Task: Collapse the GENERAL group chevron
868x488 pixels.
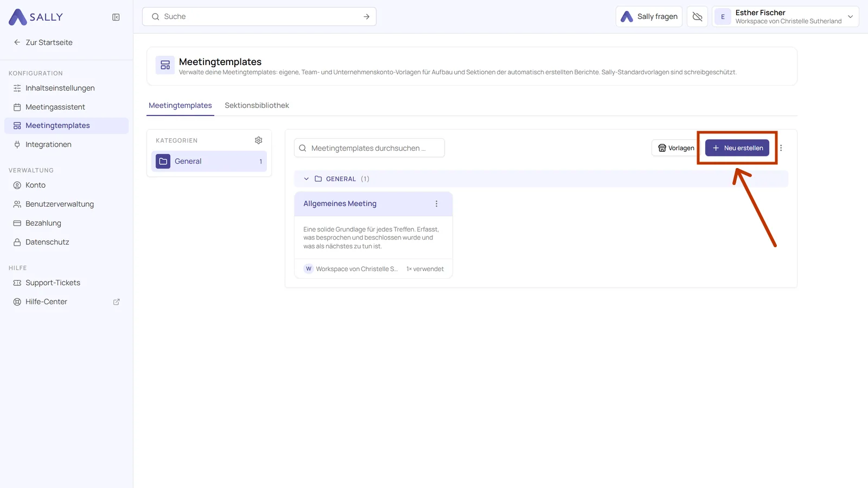Action: click(x=307, y=179)
